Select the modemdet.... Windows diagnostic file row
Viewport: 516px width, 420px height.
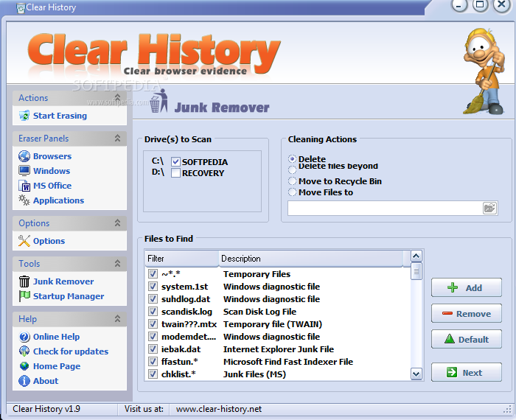pos(278,337)
